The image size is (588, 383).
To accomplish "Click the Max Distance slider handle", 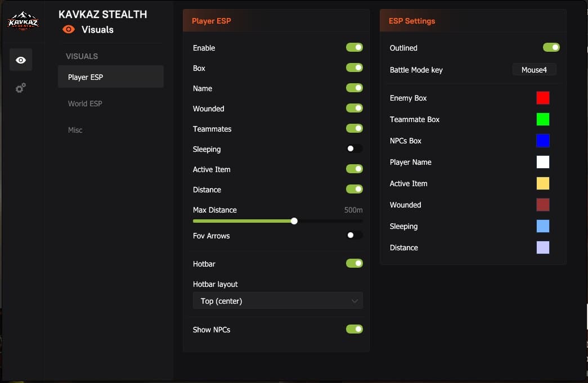I will [x=294, y=221].
